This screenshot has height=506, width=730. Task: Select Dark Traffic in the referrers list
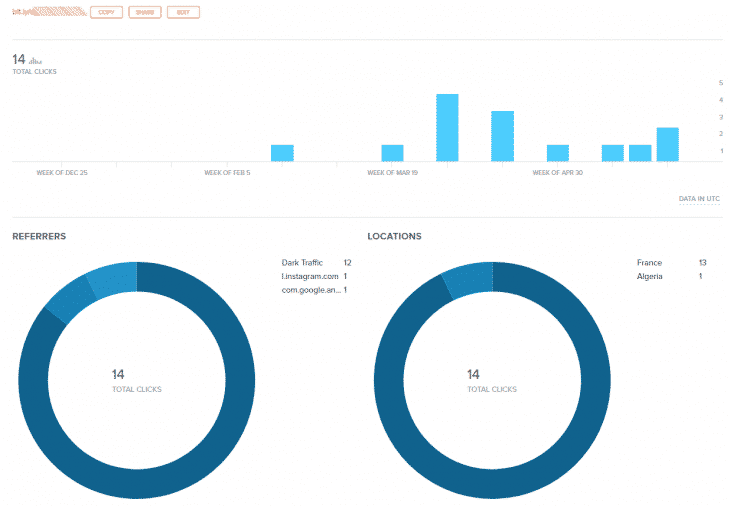(303, 262)
